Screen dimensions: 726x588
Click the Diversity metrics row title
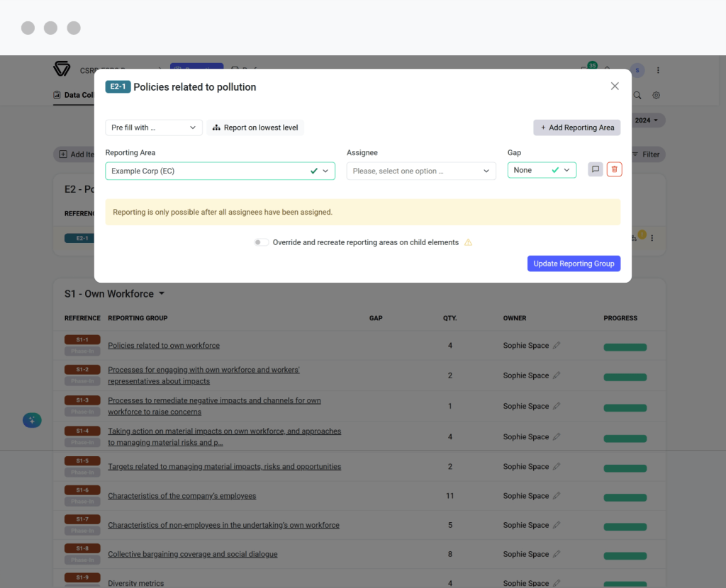[135, 583]
